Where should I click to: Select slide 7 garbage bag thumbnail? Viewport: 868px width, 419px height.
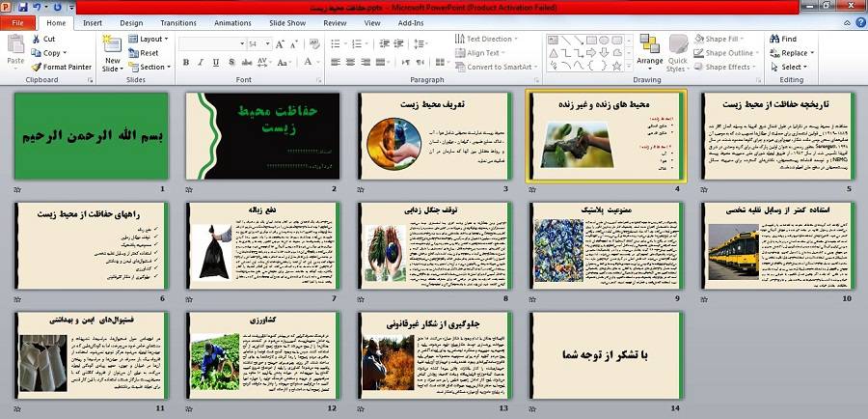[x=263, y=245]
